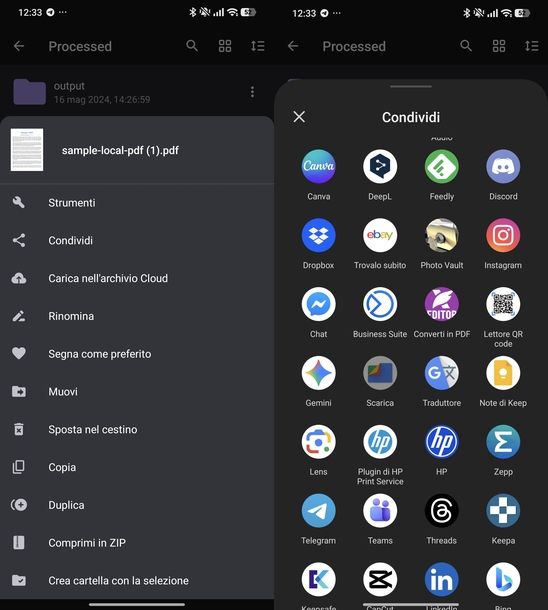Share the file to Canva

click(x=319, y=167)
